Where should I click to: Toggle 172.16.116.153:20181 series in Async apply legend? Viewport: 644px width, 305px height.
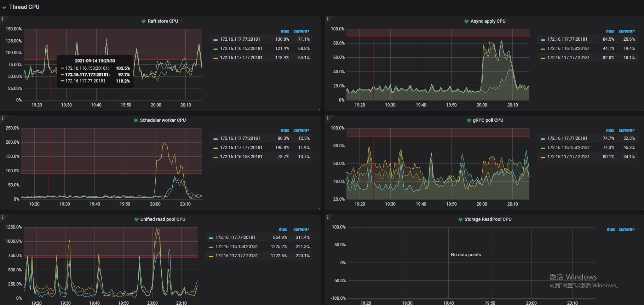(x=568, y=48)
